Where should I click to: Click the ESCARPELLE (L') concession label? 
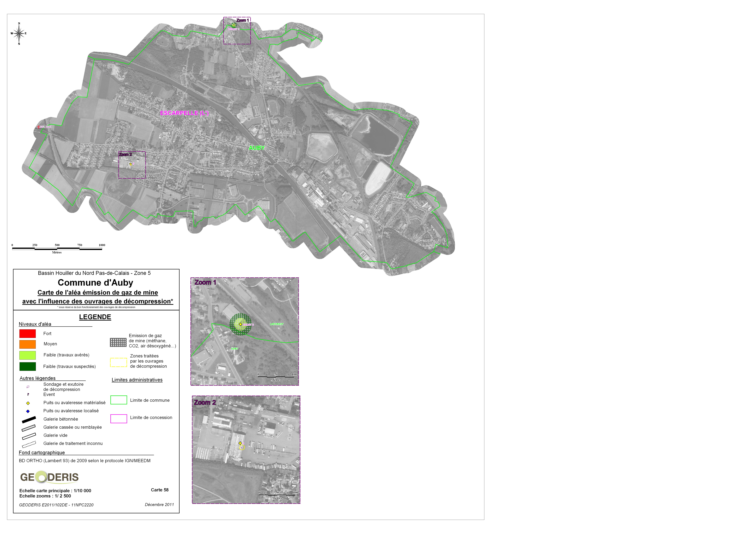coord(184,113)
